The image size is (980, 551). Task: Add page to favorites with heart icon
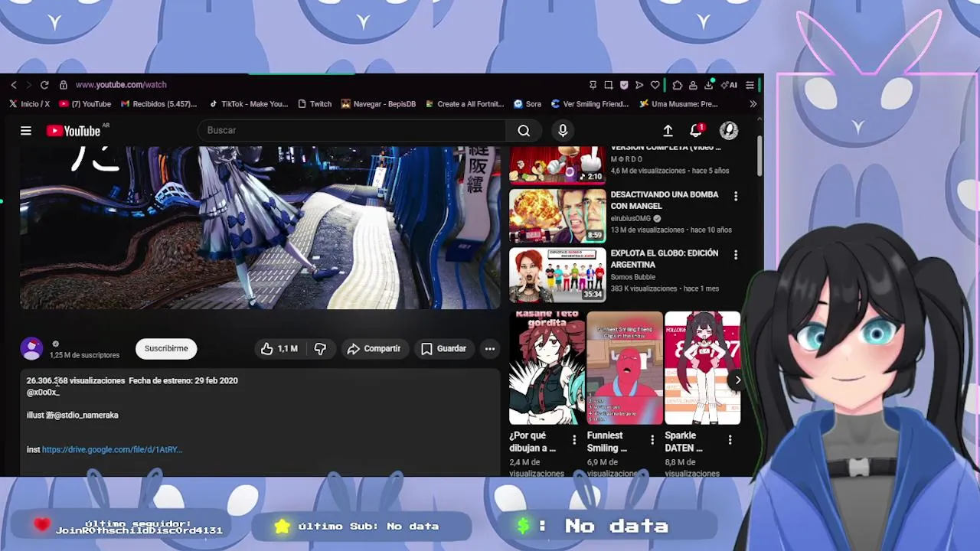(x=655, y=85)
